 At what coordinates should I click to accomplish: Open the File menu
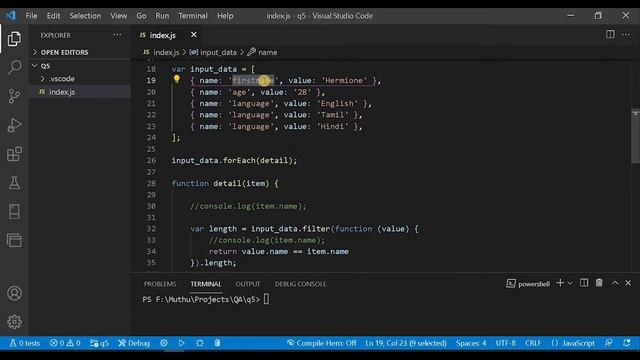(x=31, y=16)
